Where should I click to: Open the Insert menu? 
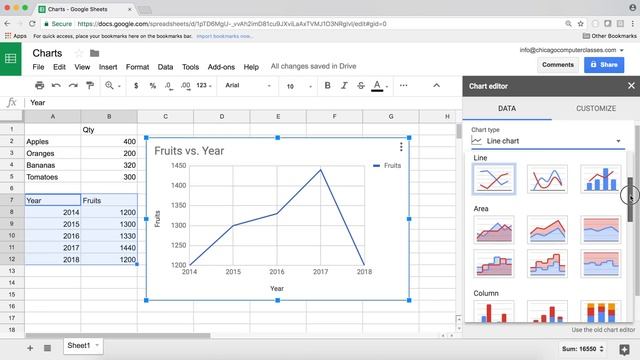pyautogui.click(x=108, y=67)
